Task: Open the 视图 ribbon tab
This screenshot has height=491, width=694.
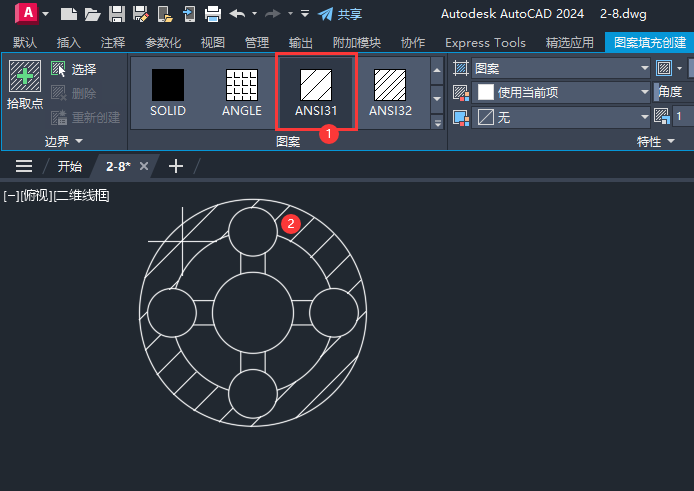Action: [213, 43]
